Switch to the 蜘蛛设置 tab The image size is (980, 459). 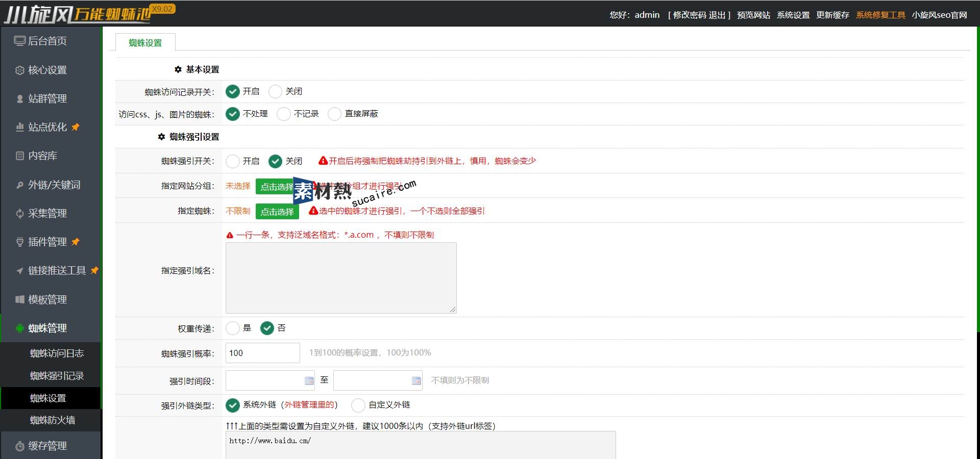click(145, 43)
